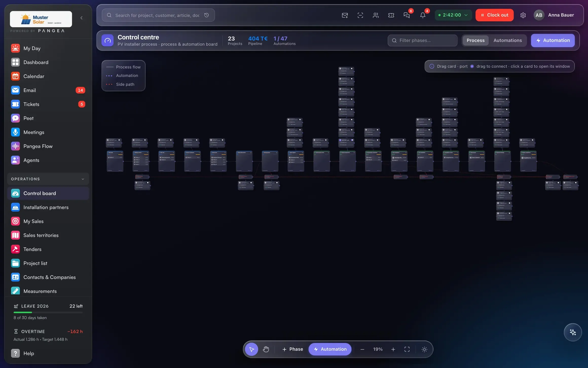This screenshot has width=588, height=368.
Task: Switch to the hand pan tool
Action: pyautogui.click(x=266, y=349)
